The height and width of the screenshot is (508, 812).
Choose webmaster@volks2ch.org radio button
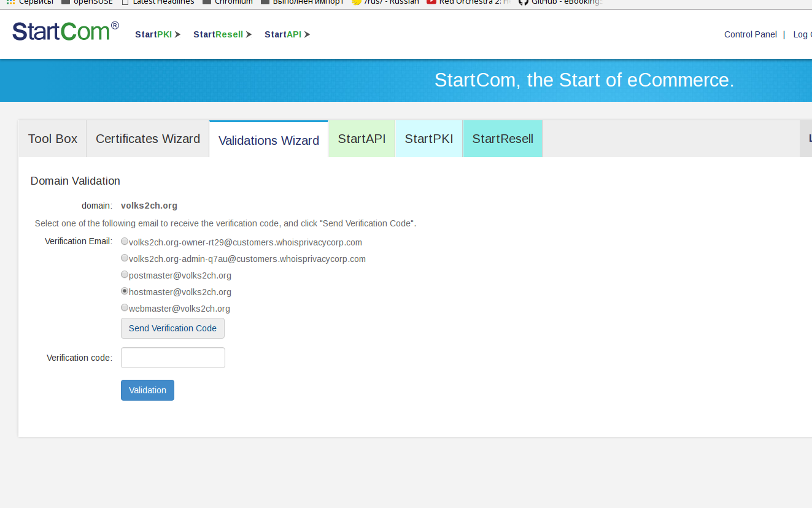click(125, 308)
